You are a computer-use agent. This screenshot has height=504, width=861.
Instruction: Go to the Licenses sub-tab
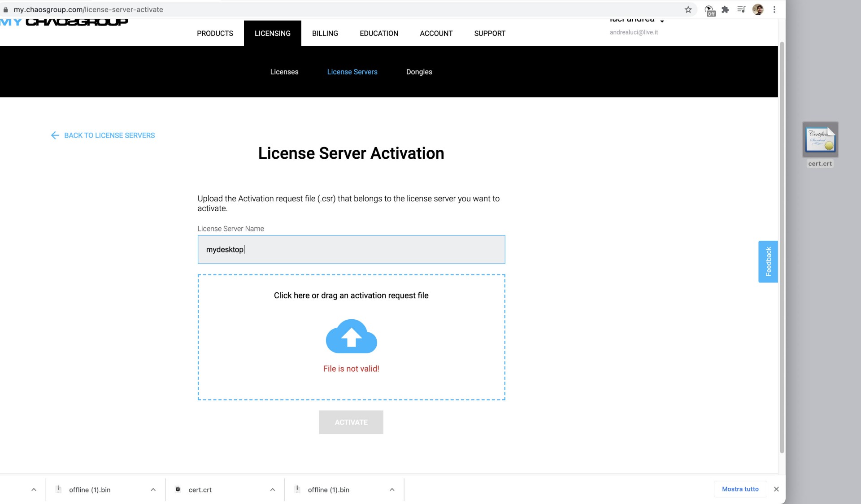click(284, 72)
